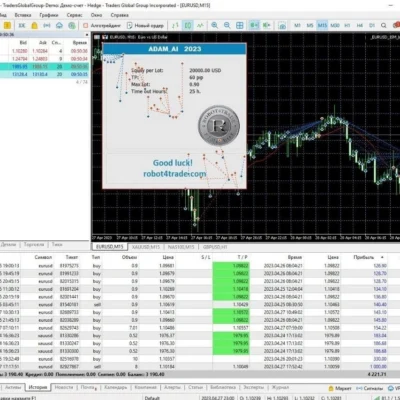
Task: Click the IDE toolbar icon
Action: (x=22, y=25)
